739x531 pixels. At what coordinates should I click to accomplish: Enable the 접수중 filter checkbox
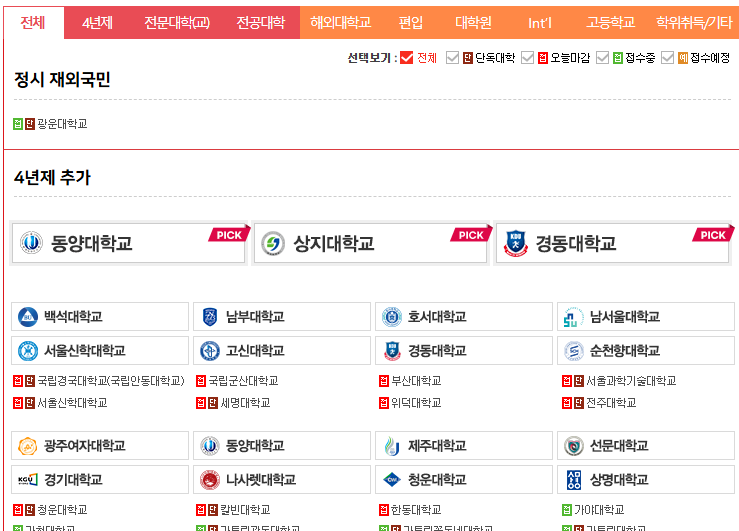point(602,57)
